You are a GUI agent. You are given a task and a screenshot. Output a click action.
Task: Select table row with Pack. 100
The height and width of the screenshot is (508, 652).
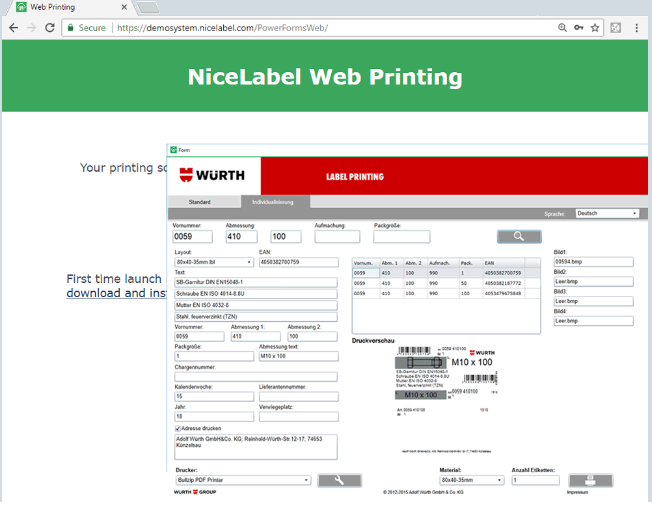pos(446,293)
